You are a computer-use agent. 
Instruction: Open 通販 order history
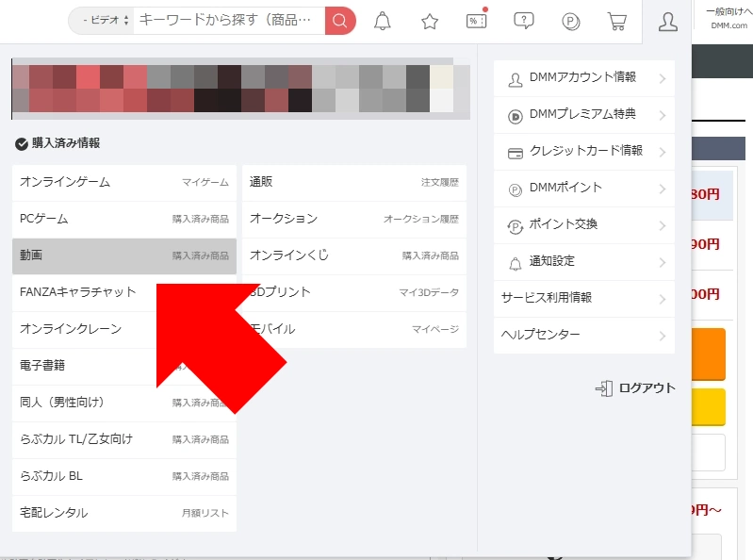pos(354,183)
